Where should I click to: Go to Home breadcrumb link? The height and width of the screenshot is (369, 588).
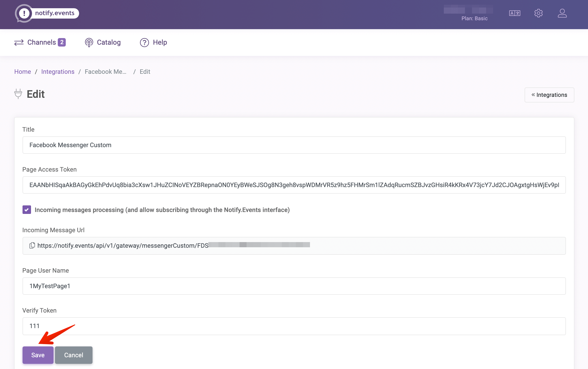23,72
